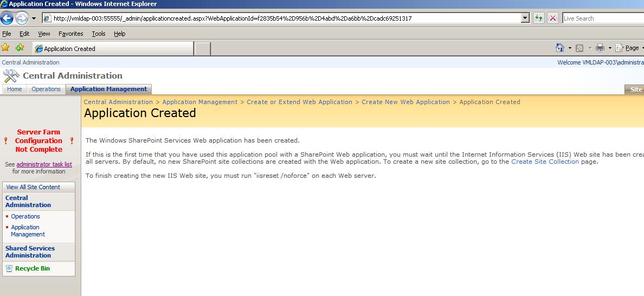644x296 pixels.
Task: Open the Help menu
Action: 119,34
